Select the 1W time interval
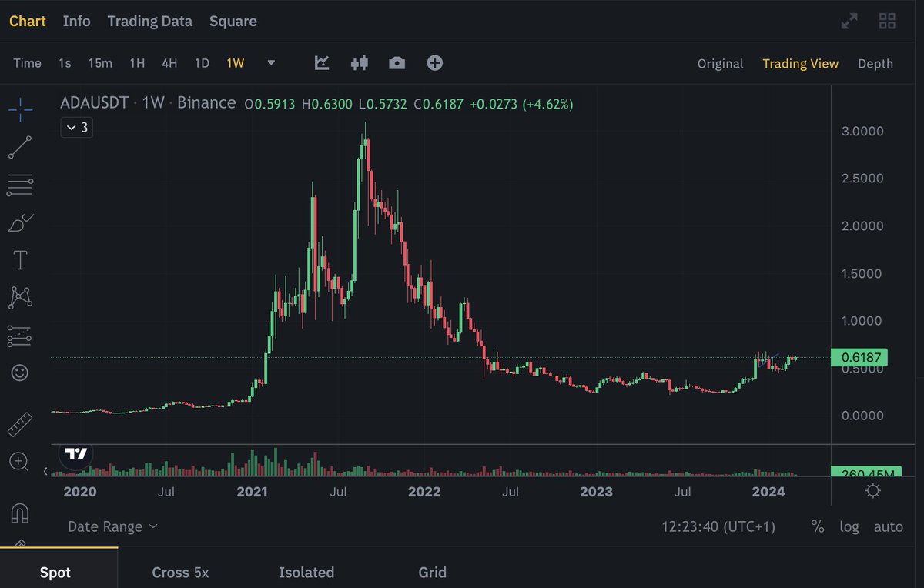Screen dimensions: 924x588 click(235, 63)
